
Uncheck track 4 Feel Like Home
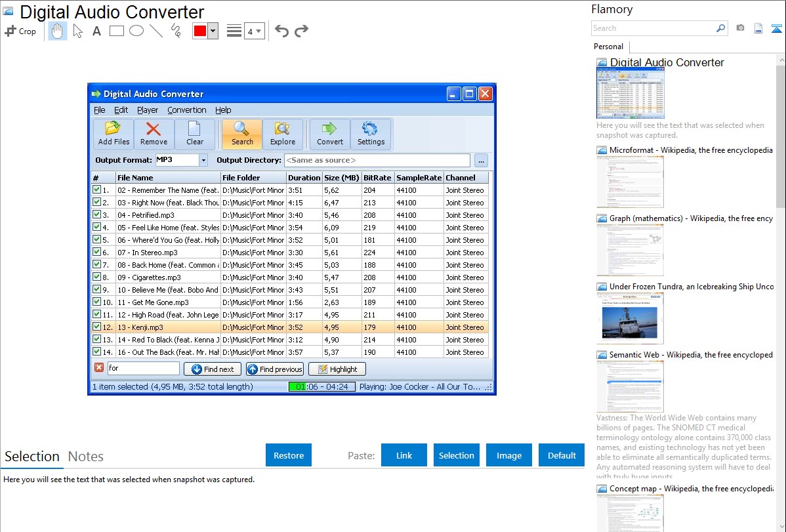96,227
